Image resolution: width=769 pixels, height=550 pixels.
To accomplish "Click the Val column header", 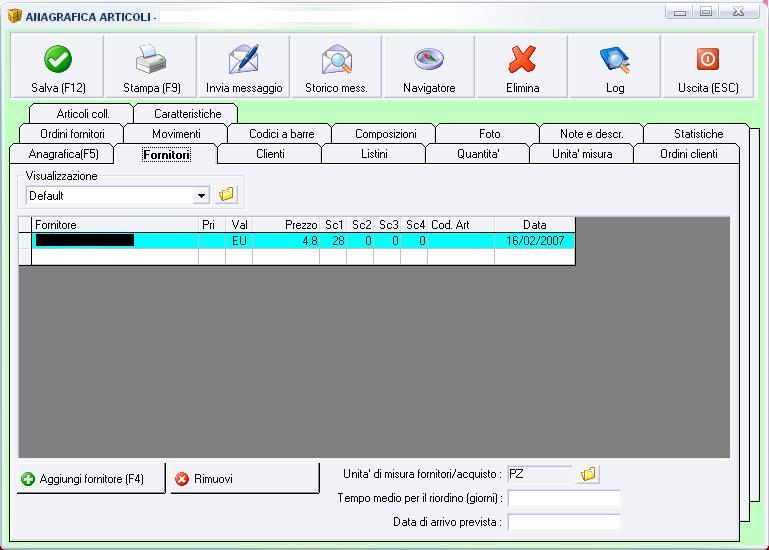I will (x=239, y=225).
